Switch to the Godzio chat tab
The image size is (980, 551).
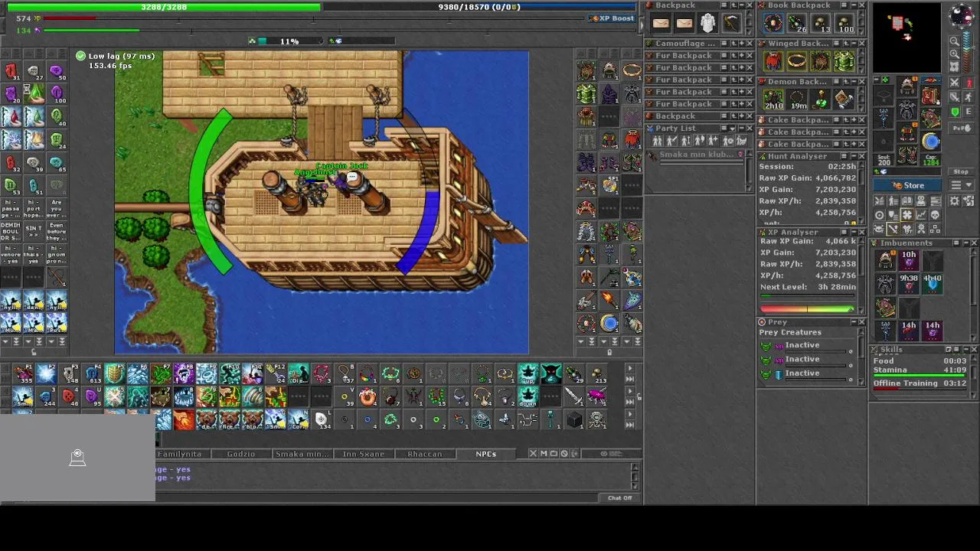click(240, 454)
